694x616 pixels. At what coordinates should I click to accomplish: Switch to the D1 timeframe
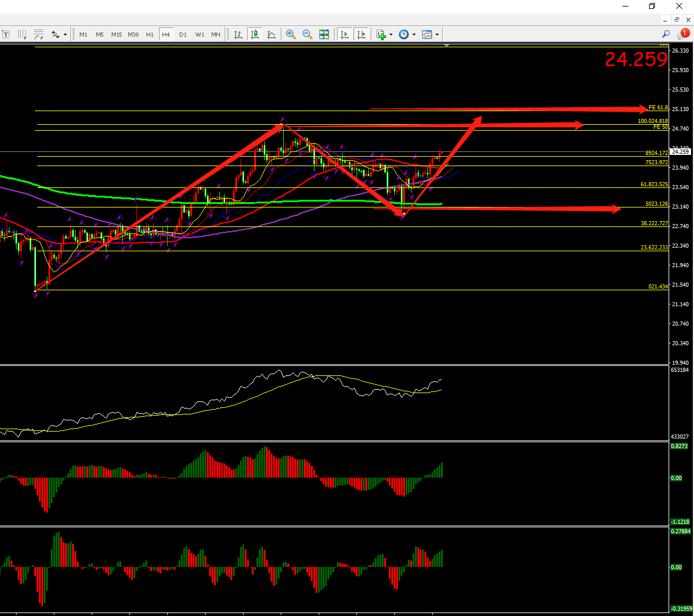(183, 34)
